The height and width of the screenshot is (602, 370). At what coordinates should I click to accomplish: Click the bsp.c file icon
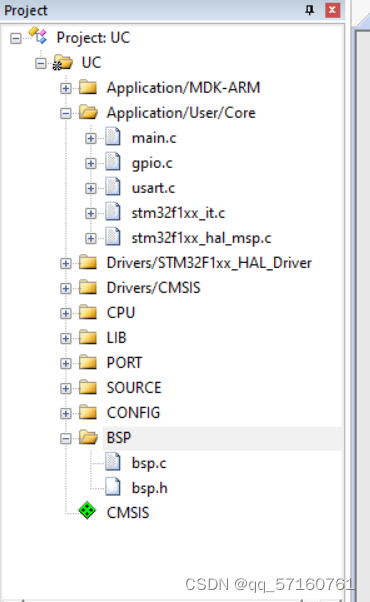click(113, 462)
